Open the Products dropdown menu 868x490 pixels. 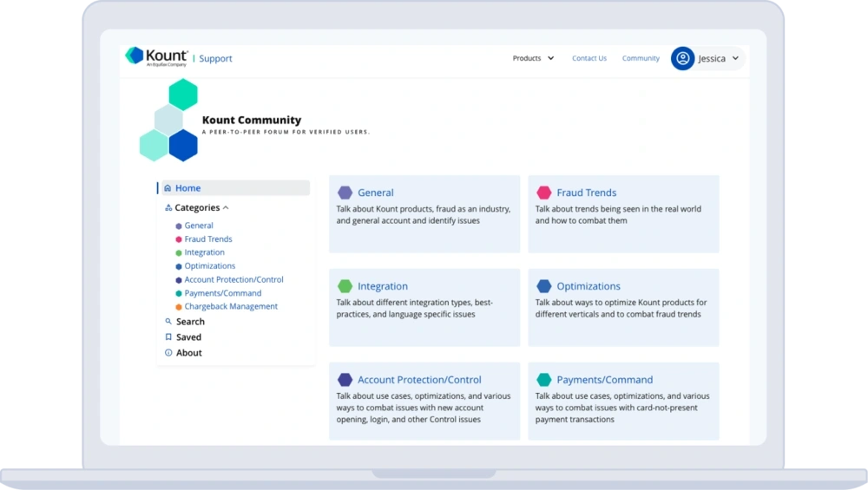(533, 58)
